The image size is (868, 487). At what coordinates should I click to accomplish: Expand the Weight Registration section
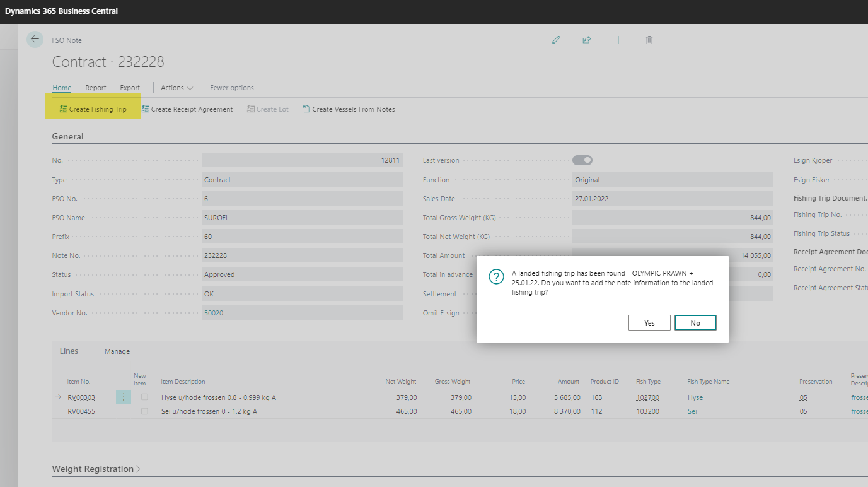click(x=96, y=469)
